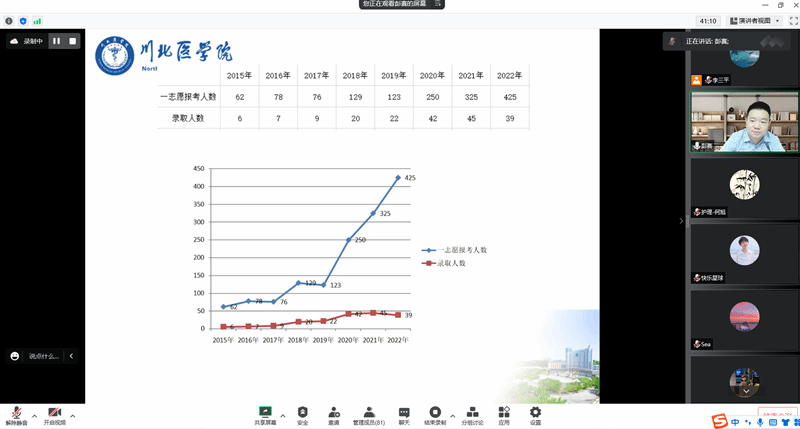Open 演讲者视图 view layout dropdown
Screen dimensions: 800x429
[755, 20]
